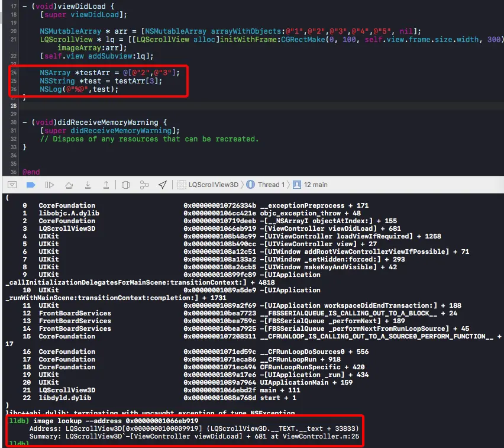Click the continue program execution icon
504x448 pixels.
[x=50, y=185]
